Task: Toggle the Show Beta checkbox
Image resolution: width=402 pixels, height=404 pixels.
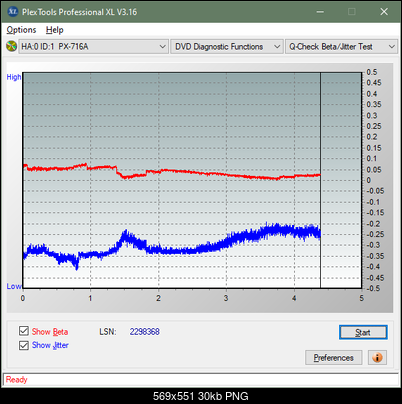Action: (24, 331)
